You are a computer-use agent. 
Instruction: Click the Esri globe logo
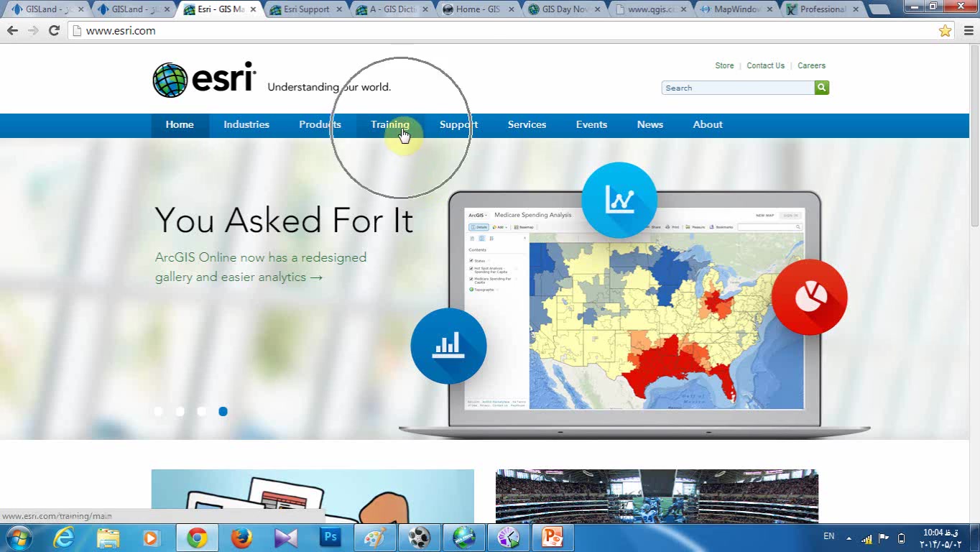(x=170, y=80)
